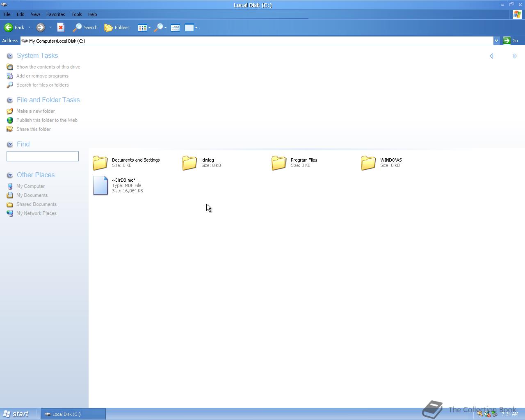Image resolution: width=525 pixels, height=420 pixels.
Task: Select the ~DirDB.mdf file
Action: (100, 185)
